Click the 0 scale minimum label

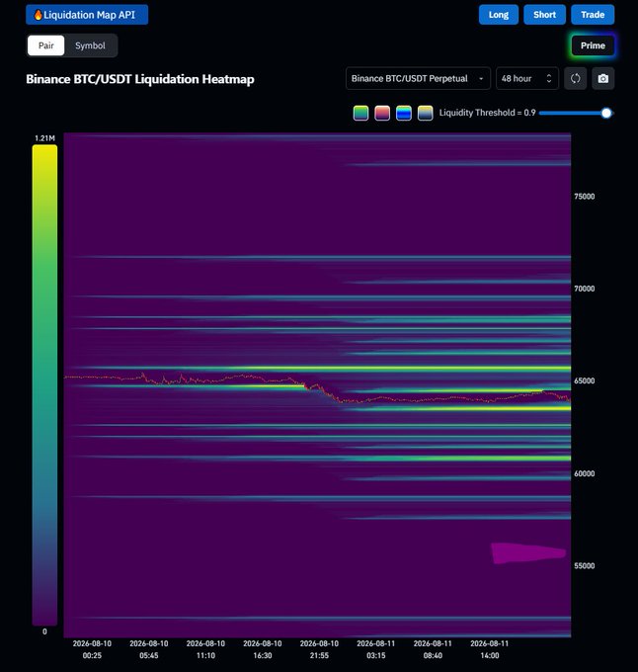pos(44,631)
